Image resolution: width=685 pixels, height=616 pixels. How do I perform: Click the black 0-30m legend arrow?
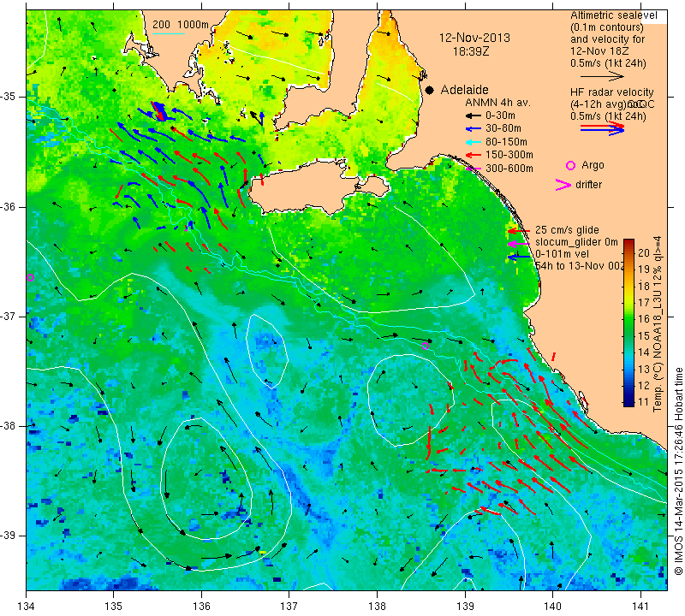coord(473,115)
